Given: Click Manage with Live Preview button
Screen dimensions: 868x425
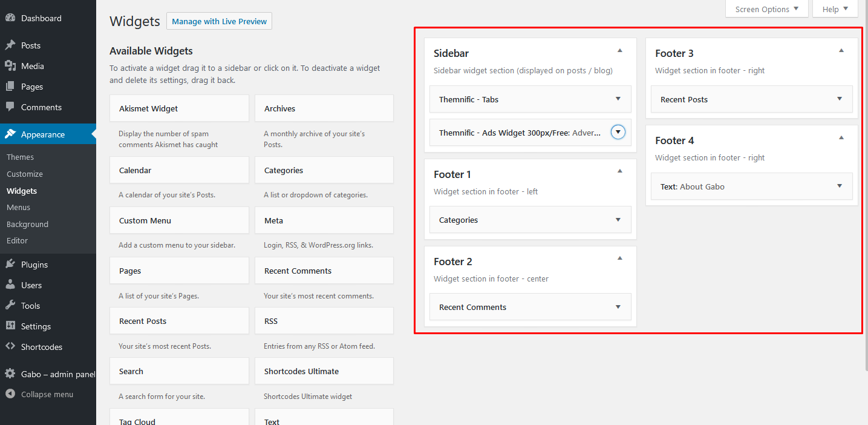Looking at the screenshot, I should tap(219, 21).
